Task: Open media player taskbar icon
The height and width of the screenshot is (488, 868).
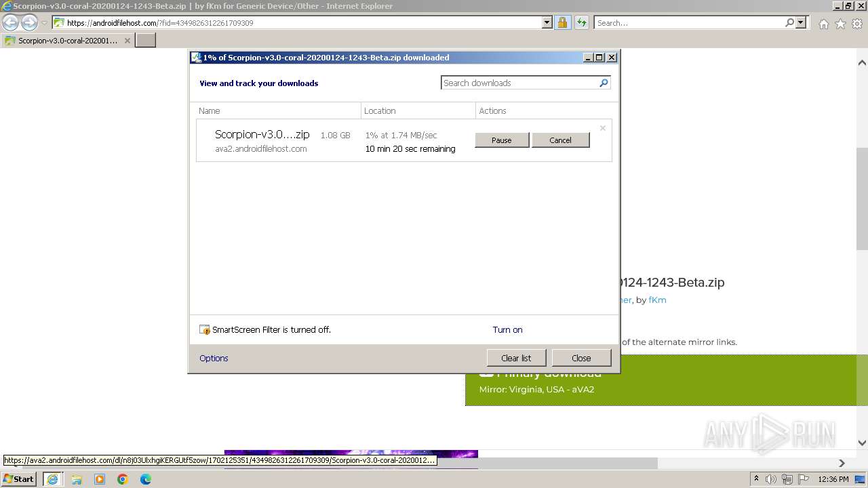Action: tap(100, 479)
